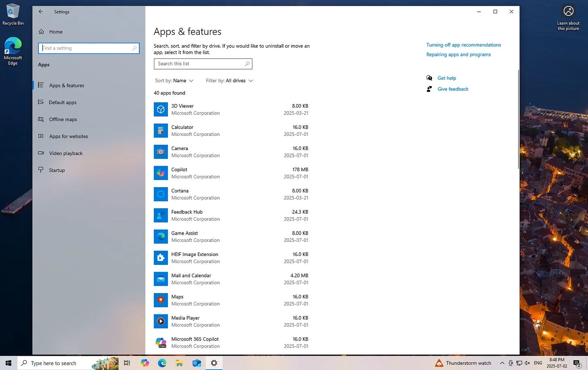
Task: Open Outlook from the taskbar
Action: click(x=197, y=363)
